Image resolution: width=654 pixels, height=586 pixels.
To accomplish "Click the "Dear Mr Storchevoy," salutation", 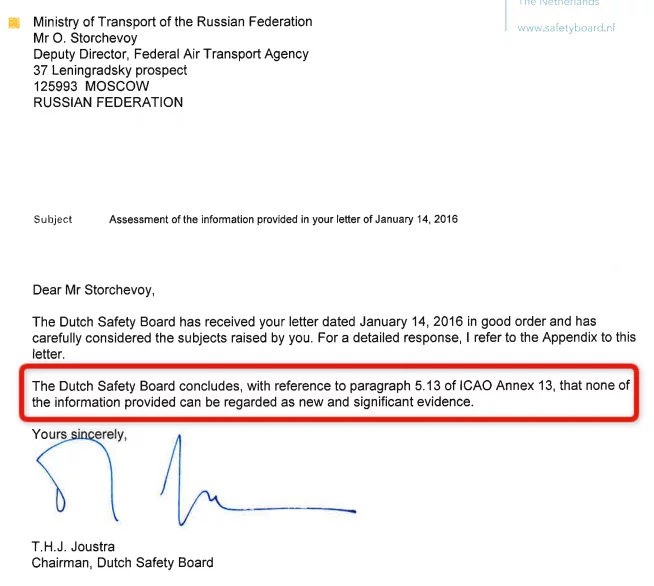I will [94, 290].
